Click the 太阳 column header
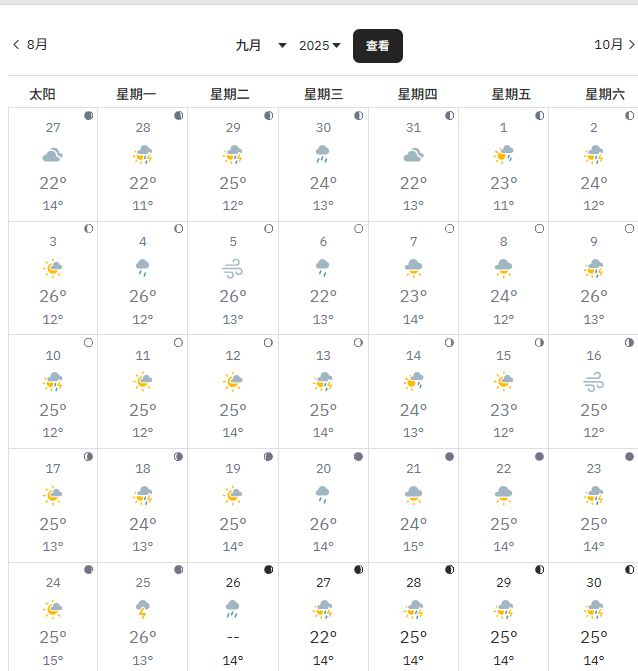This screenshot has height=671, width=638. (42, 94)
